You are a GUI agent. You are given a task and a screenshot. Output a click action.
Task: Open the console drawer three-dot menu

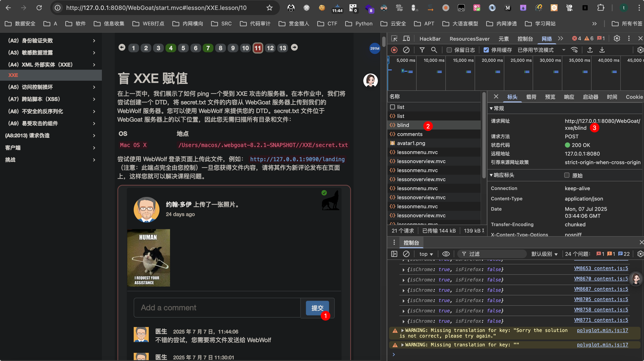[394, 242]
